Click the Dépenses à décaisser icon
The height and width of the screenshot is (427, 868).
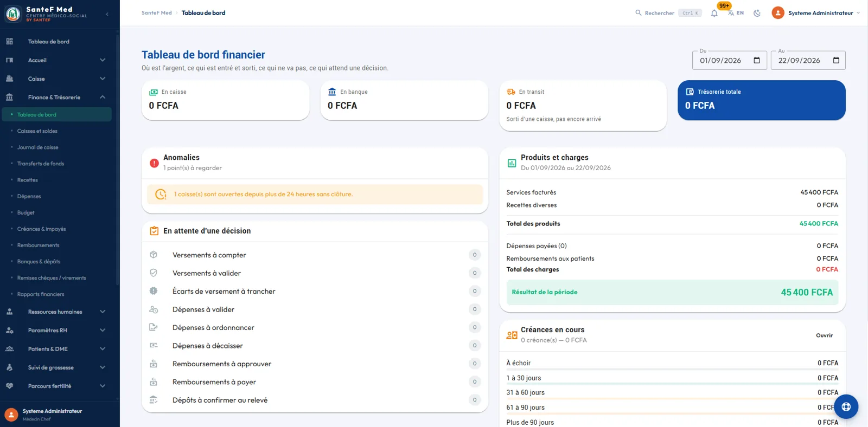click(154, 345)
